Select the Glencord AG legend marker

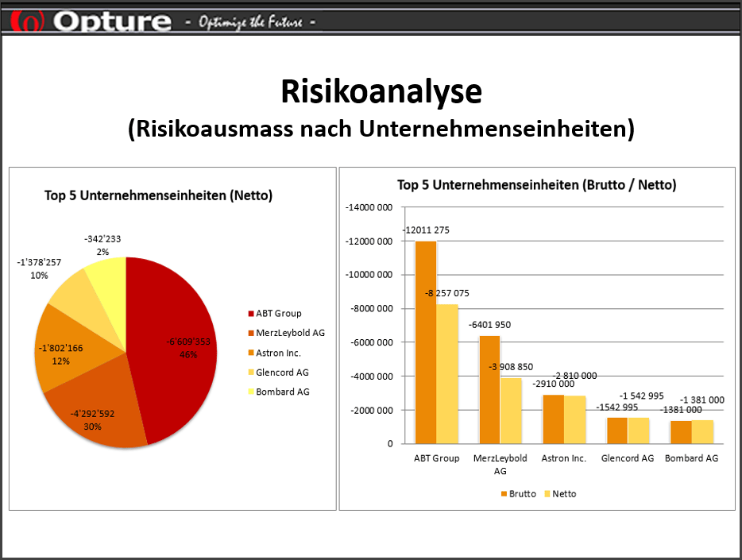250,372
